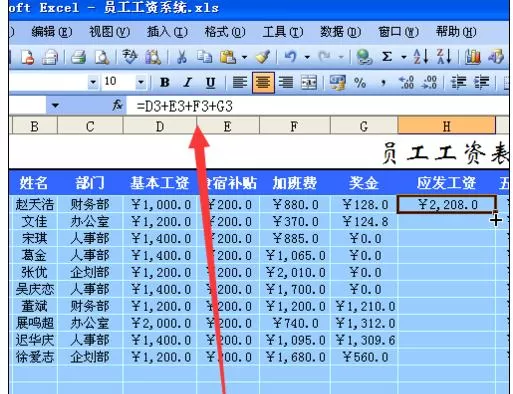
Task: Expand the Paste options arrow
Action: pos(244,57)
